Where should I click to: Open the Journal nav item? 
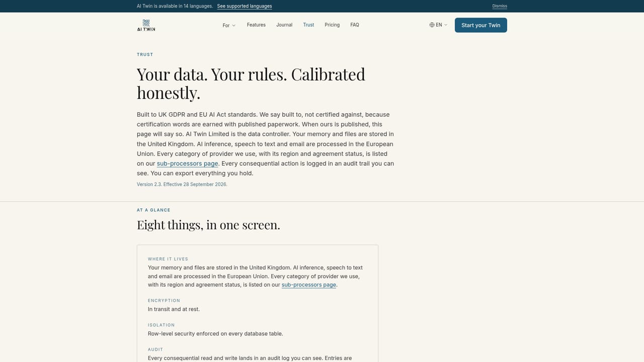(284, 25)
